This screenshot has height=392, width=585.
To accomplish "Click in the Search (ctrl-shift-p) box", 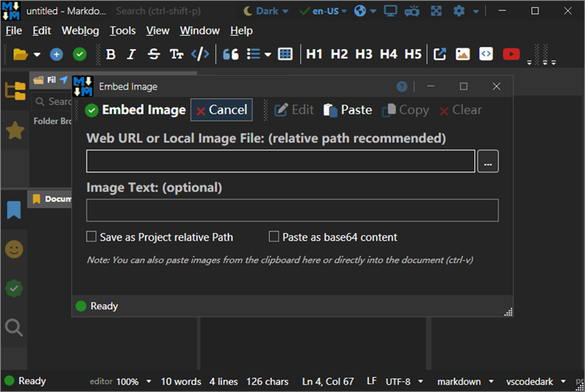I will [173, 11].
